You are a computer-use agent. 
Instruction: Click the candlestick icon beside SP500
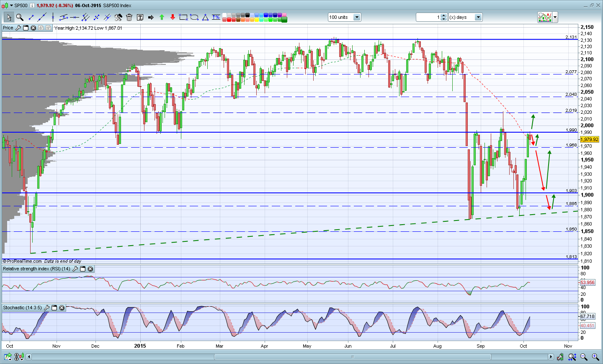[x=5, y=5]
